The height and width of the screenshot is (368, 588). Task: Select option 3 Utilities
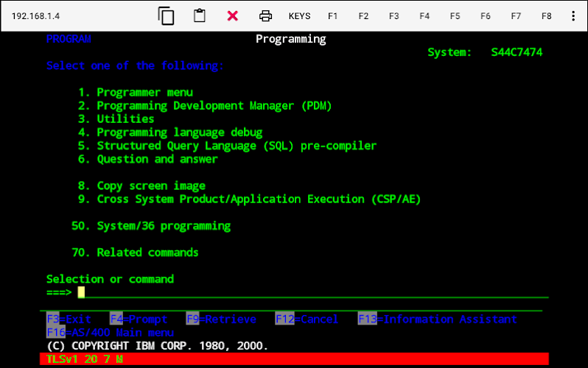coord(116,118)
